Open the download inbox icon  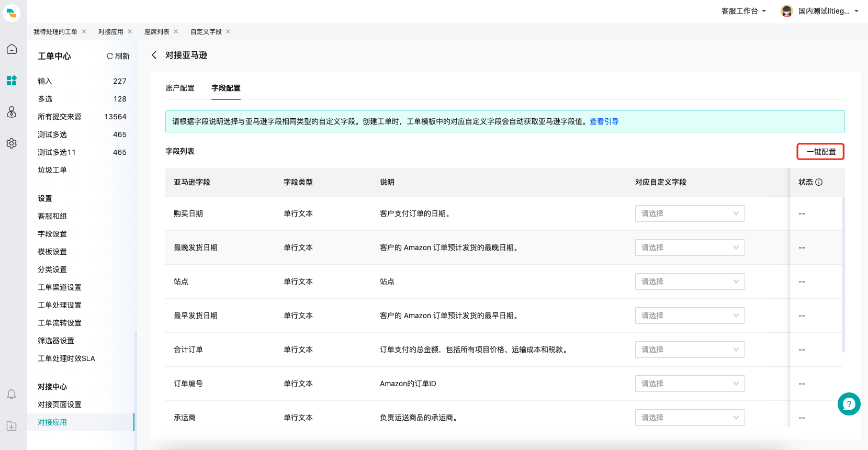(x=12, y=426)
